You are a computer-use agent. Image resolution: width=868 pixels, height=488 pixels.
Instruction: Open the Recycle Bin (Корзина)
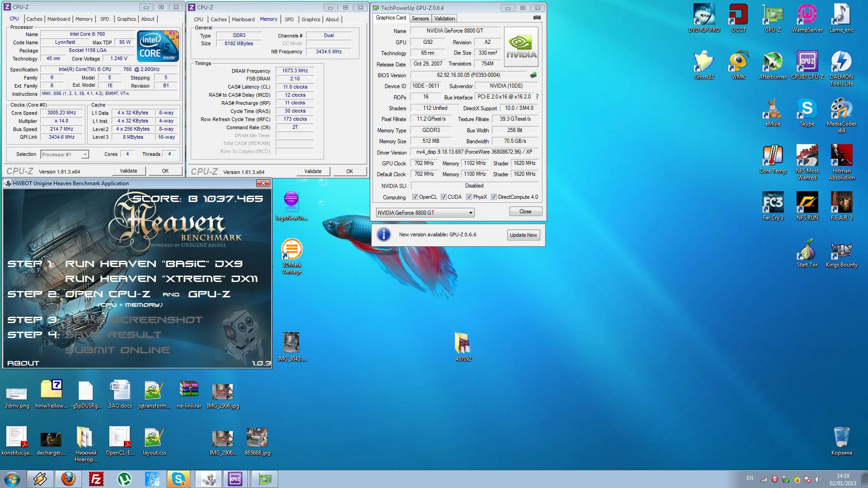tap(841, 441)
